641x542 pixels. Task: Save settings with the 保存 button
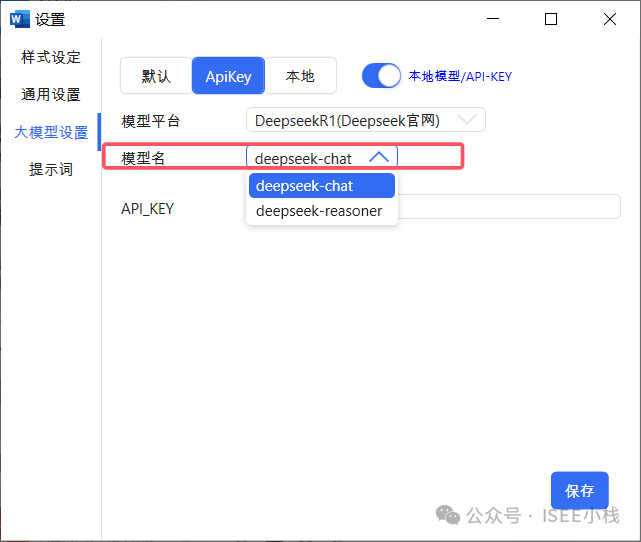pos(579,490)
